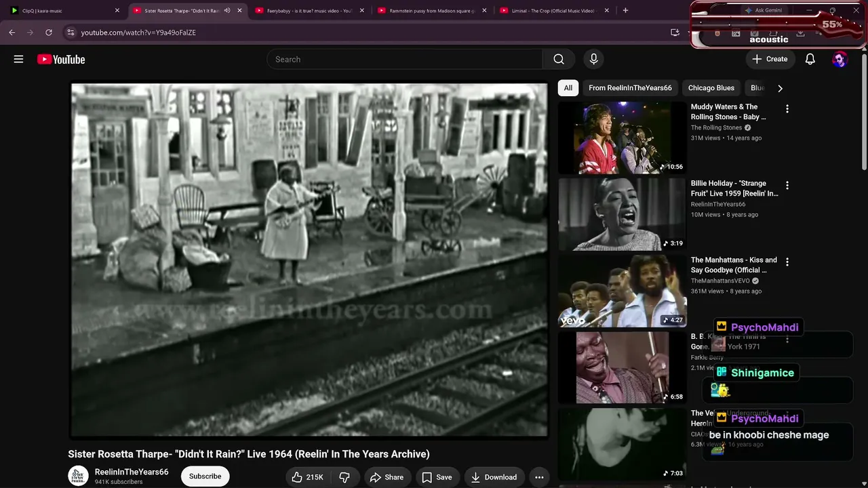Click the video title text
The height and width of the screenshot is (488, 868).
pyautogui.click(x=249, y=454)
